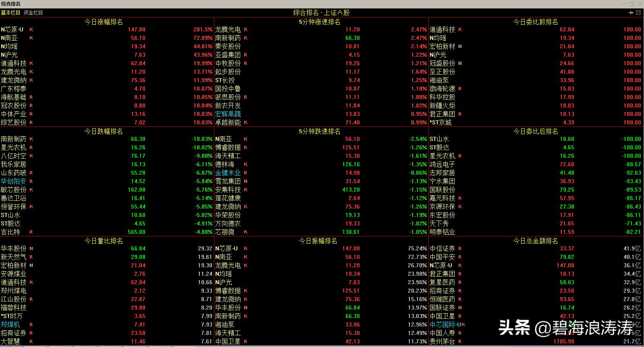Screen dimensions: 644x347
Task: Click the 今日委比后排名 panel header
Action: [536, 131]
